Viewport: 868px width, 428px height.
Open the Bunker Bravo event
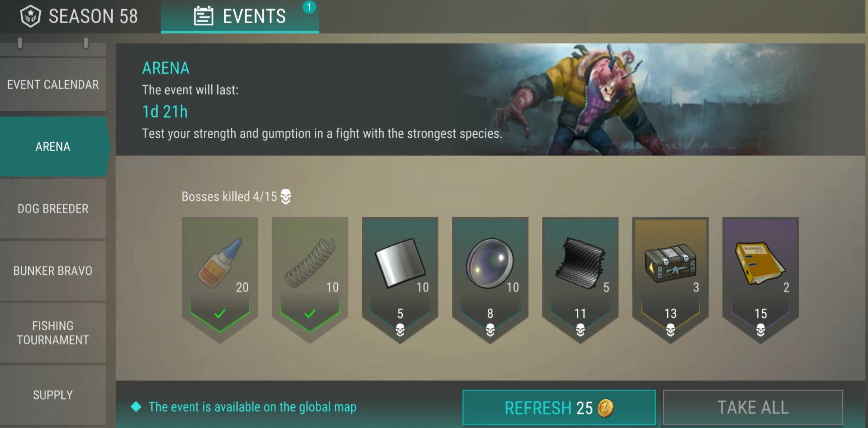[x=53, y=270]
